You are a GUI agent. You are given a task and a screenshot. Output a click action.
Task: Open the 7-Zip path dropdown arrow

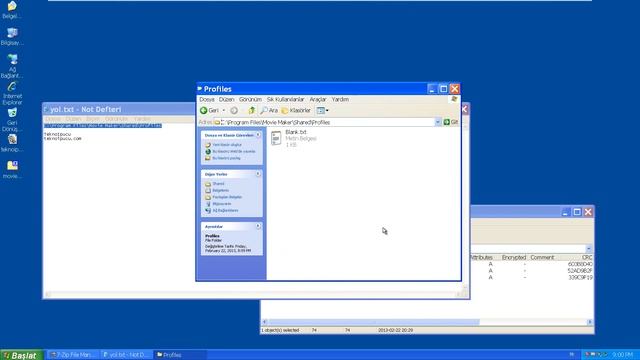tap(589, 249)
